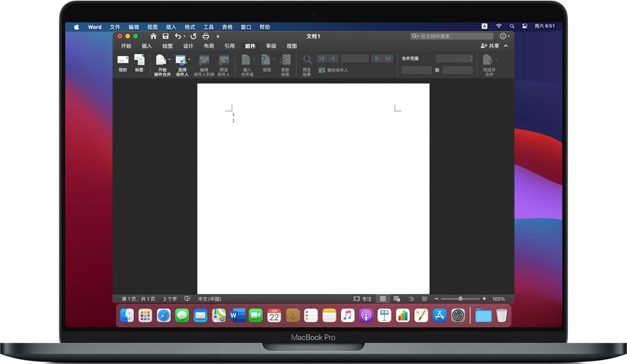Click the zoom slider in status bar
Viewport: 627px width, 364px height.
tap(460, 299)
